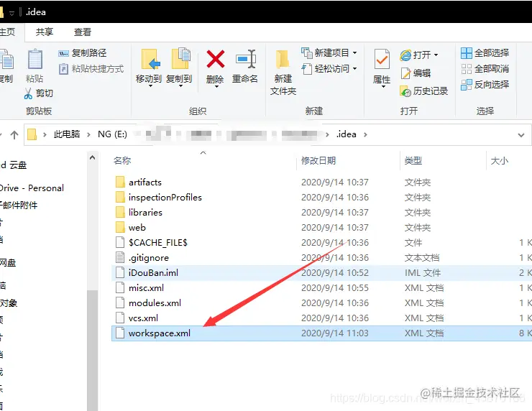
Task: Click This PC in the address path
Action: [67, 134]
